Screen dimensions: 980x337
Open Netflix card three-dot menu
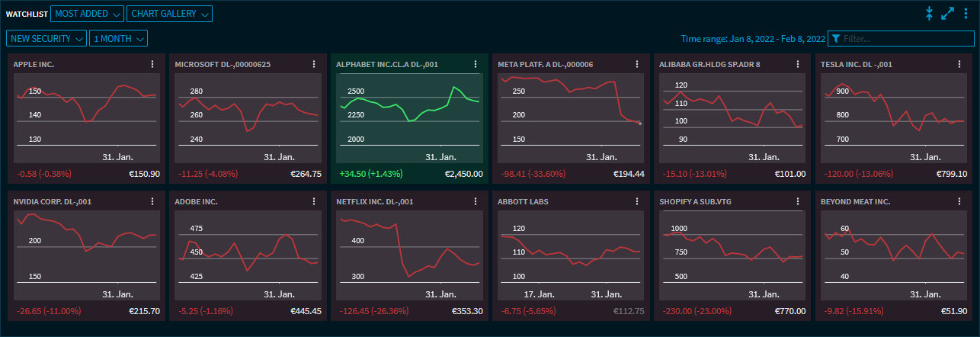point(476,202)
